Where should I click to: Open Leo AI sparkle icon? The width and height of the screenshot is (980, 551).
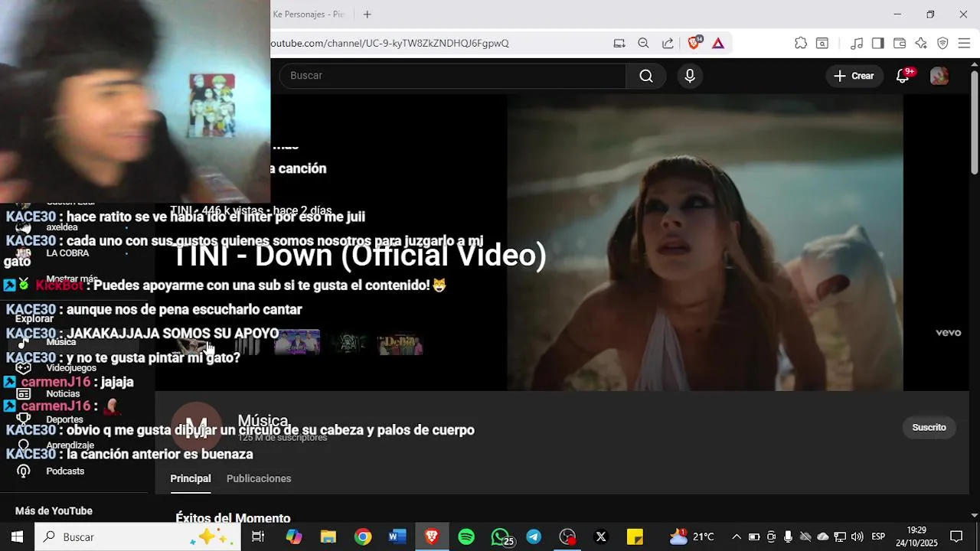921,44
